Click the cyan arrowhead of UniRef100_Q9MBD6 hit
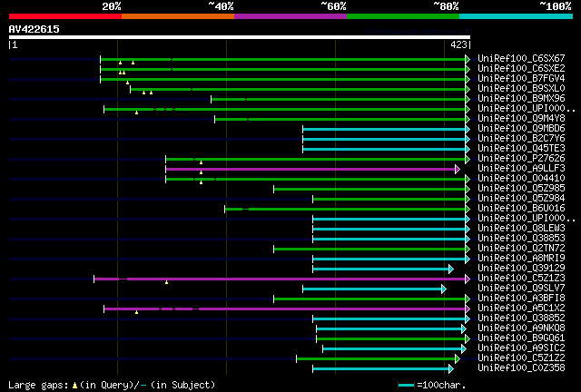Screen dimensions: 581x392 [x=468, y=130]
